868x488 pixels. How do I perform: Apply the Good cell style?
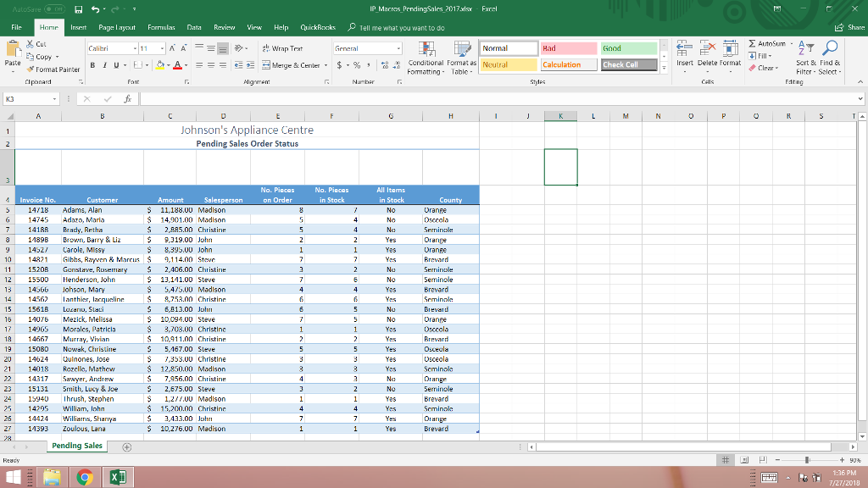[629, 48]
